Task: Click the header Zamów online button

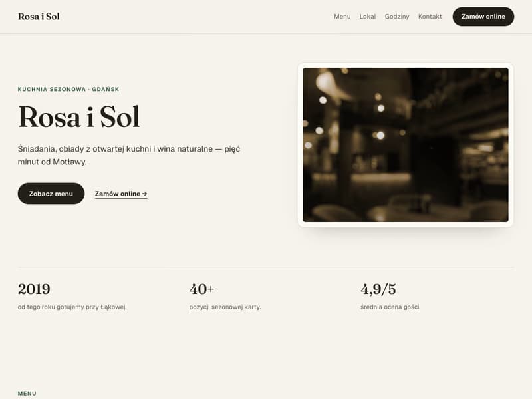Action: click(x=483, y=16)
